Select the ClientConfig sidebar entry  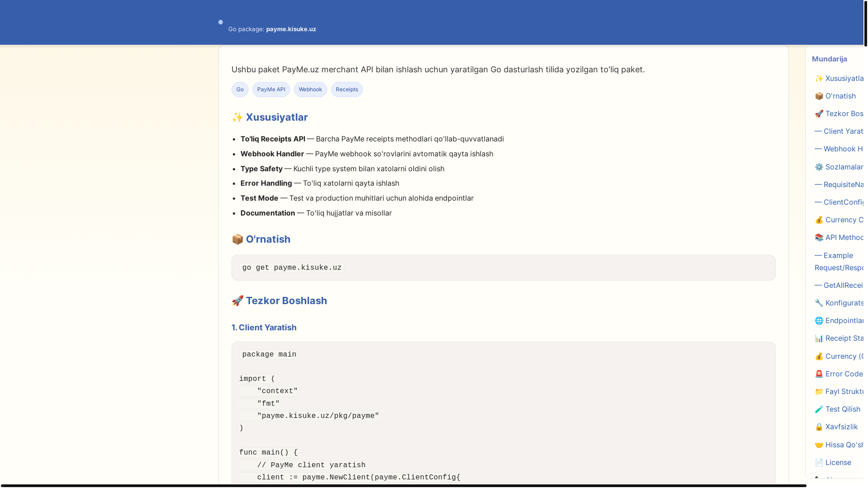839,202
